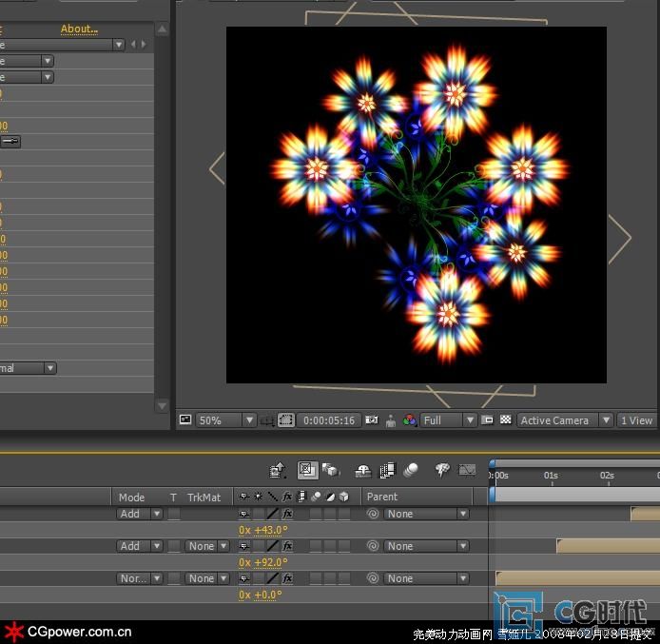Open Parent None dropdown on third layer
The width and height of the screenshot is (660, 644).
click(x=426, y=578)
